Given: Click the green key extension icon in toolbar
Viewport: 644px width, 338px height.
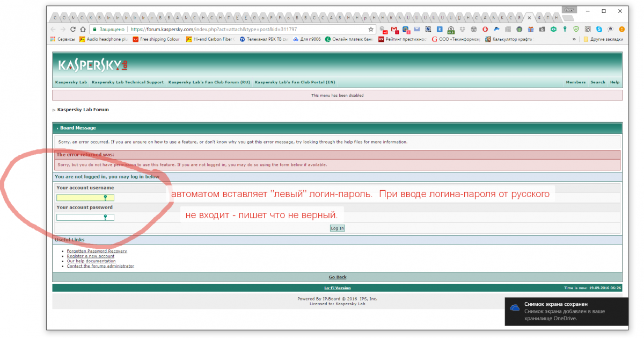Looking at the screenshot, I should point(565,30).
